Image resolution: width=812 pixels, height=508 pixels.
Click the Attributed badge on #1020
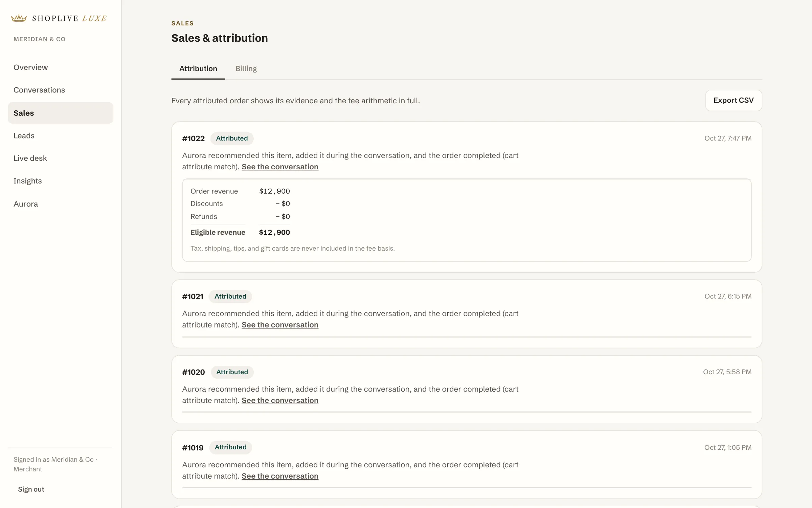pyautogui.click(x=232, y=372)
